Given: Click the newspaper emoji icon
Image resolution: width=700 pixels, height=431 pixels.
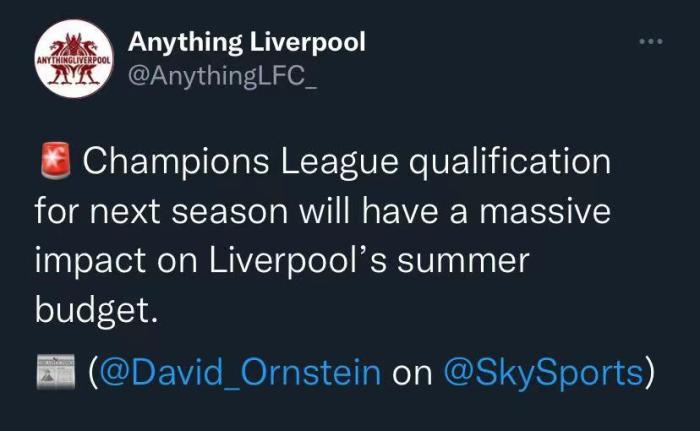Looking at the screenshot, I should click(56, 373).
